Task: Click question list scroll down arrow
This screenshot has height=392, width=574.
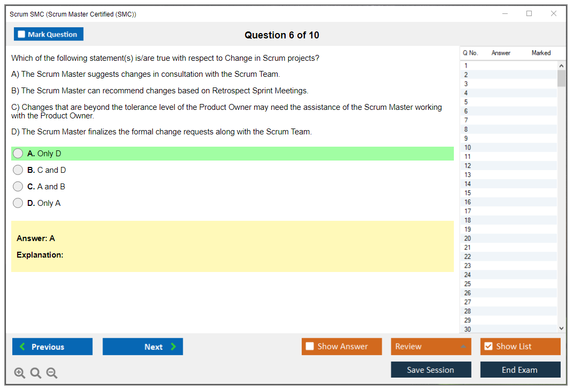Action: point(561,329)
